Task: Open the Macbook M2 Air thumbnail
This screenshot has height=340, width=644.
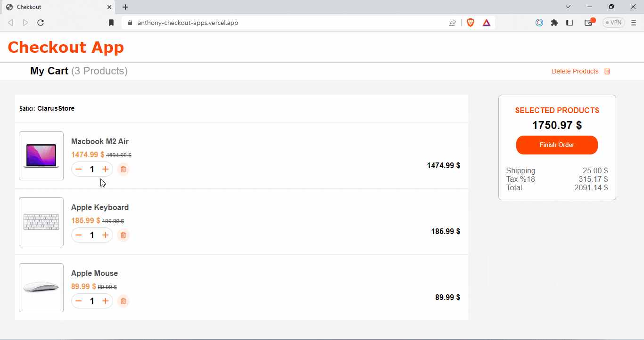Action: point(41,156)
